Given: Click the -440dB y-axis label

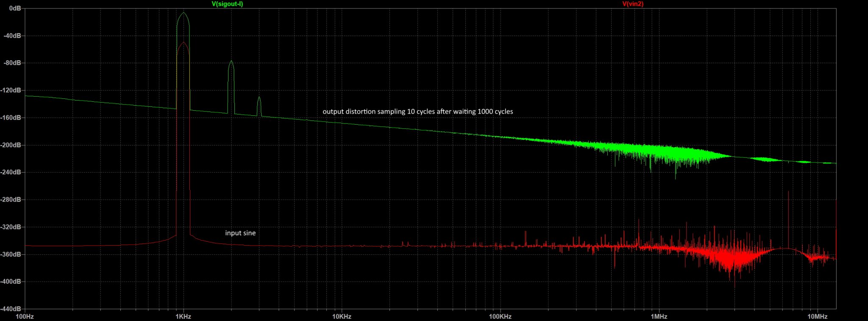Looking at the screenshot, I should coord(11,309).
